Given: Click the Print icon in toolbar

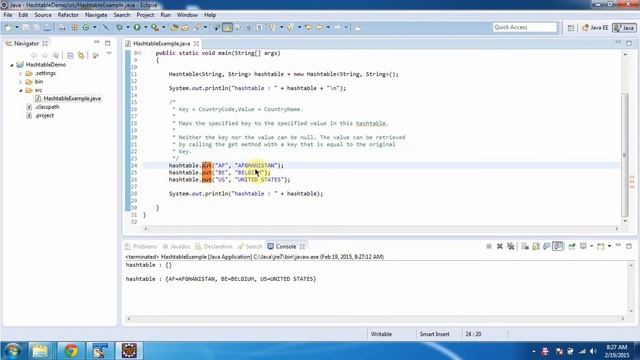Looking at the screenshot, I should 48,27.
